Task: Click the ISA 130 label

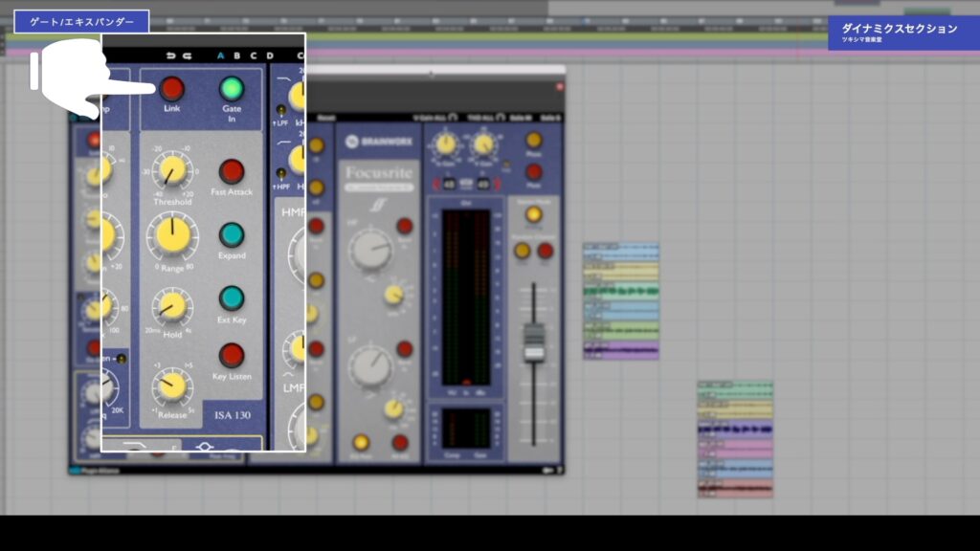Action: 233,415
